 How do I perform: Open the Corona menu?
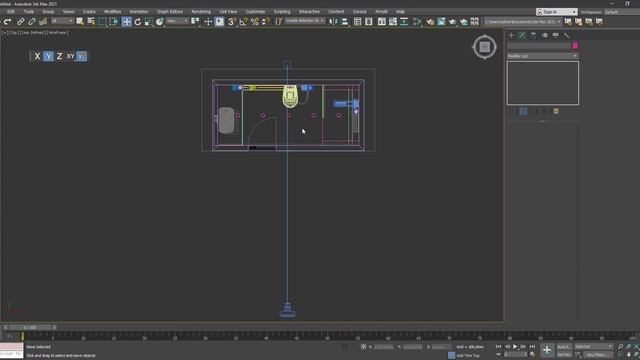pos(359,11)
